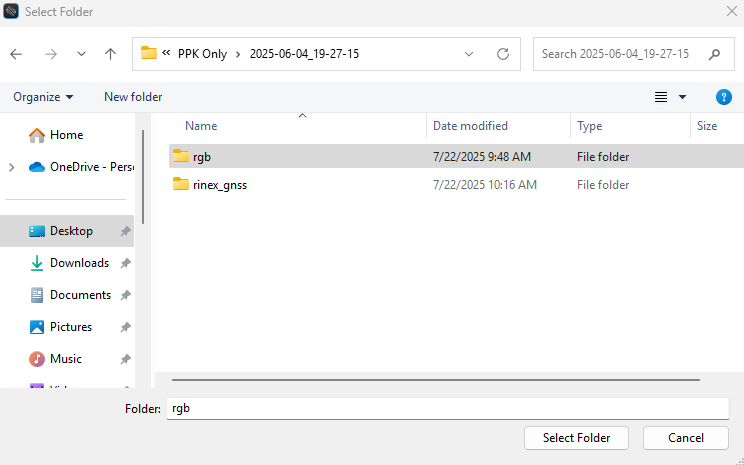Open Downloads in the navigation pane
The width and height of the screenshot is (744, 465).
79,263
